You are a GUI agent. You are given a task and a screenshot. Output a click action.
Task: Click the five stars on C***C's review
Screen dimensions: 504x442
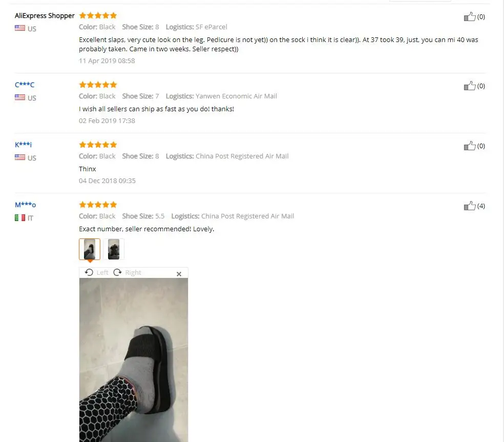pyautogui.click(x=98, y=85)
